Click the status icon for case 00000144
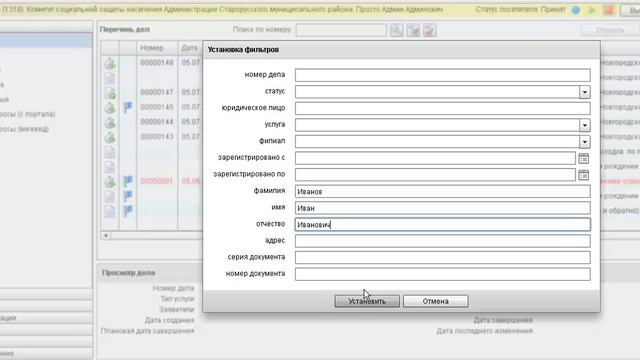640x360 pixels. (110, 122)
